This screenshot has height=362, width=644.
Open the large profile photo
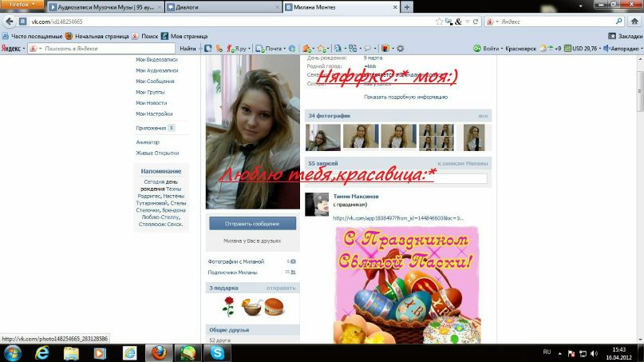click(x=253, y=132)
